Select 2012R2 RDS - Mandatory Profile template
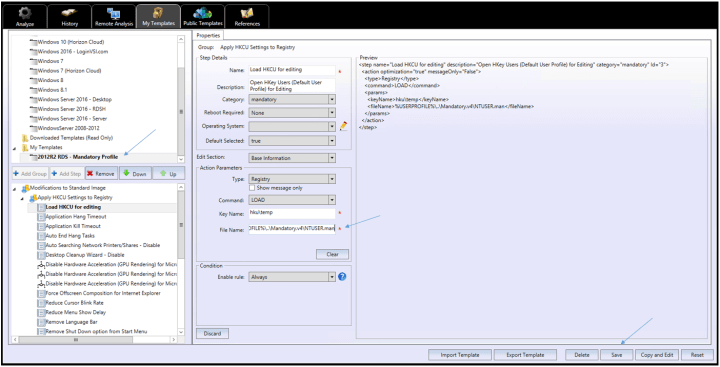 [78, 157]
